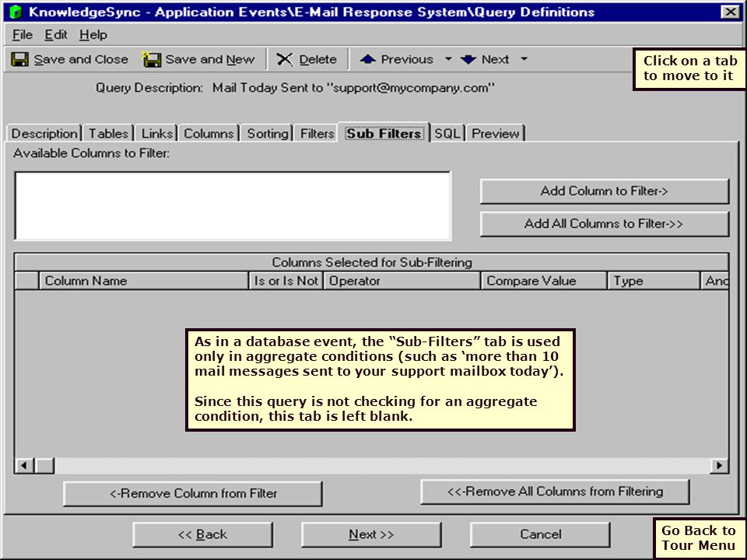Open the File menu

pos(23,35)
